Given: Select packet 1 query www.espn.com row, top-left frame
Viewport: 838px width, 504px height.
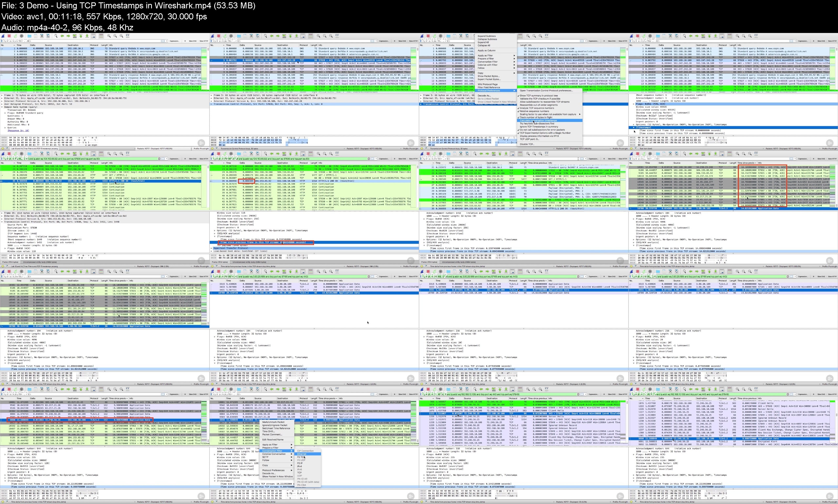Looking at the screenshot, I should pyautogui.click(x=101, y=49).
